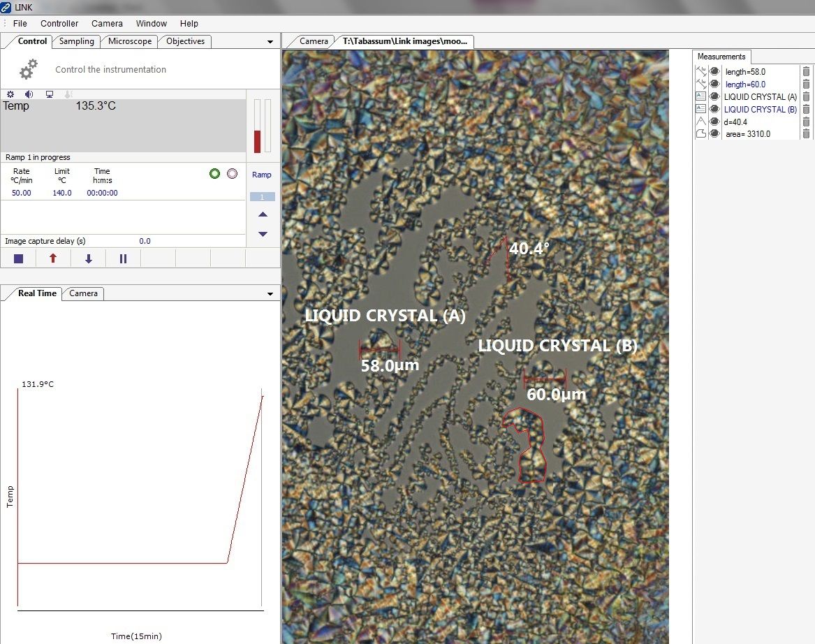Select the Link images file tab

click(x=405, y=41)
